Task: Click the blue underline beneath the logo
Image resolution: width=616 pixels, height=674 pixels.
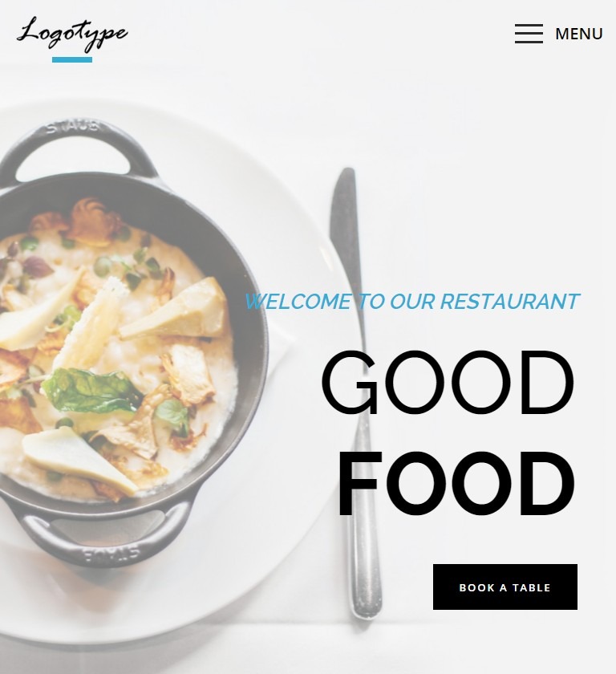Action: point(72,59)
